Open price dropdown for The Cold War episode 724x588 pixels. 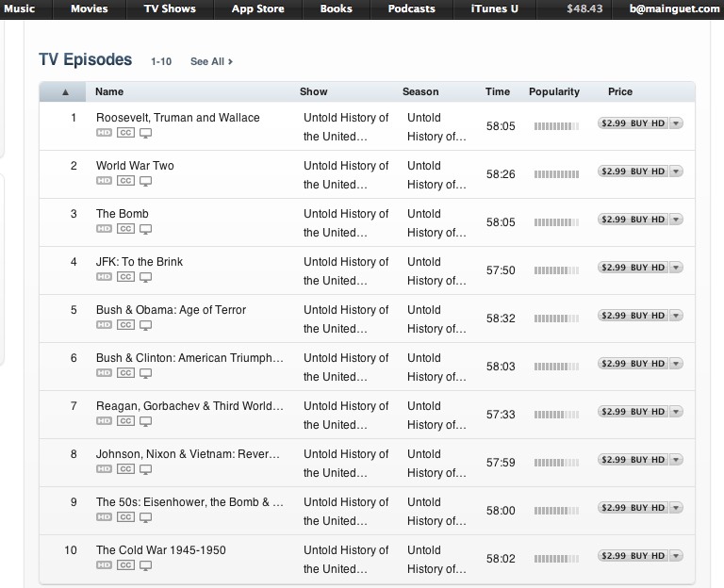coord(676,556)
